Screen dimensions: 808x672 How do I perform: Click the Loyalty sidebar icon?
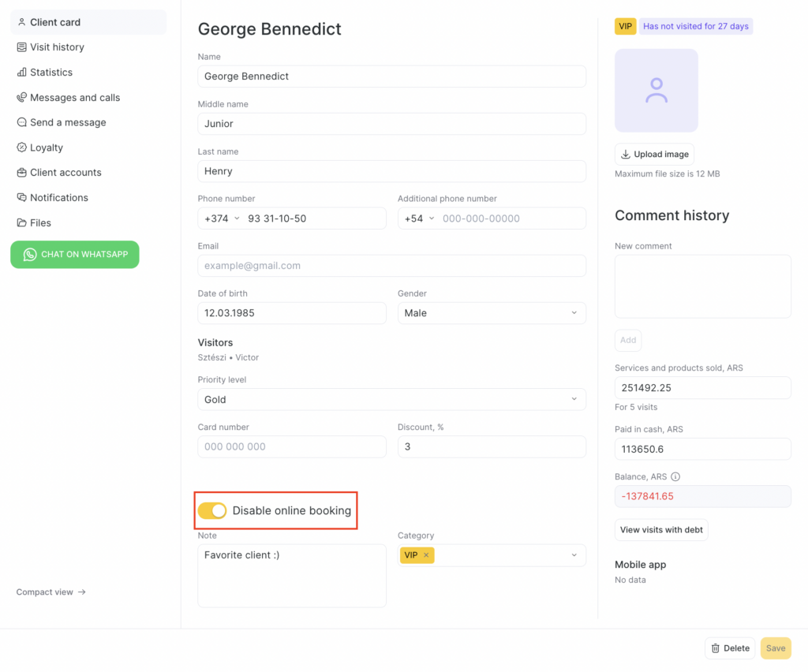[x=22, y=147]
